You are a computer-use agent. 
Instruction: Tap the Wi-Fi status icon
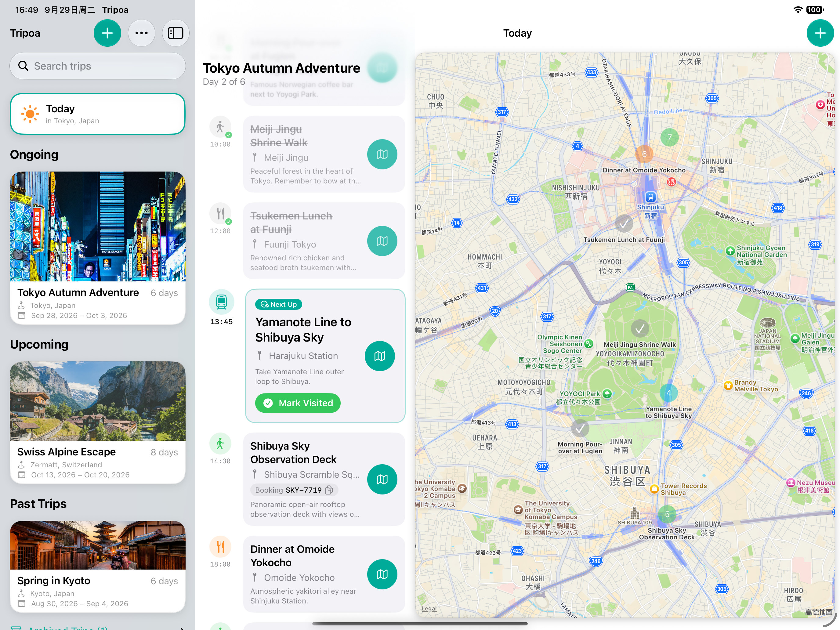pyautogui.click(x=798, y=9)
